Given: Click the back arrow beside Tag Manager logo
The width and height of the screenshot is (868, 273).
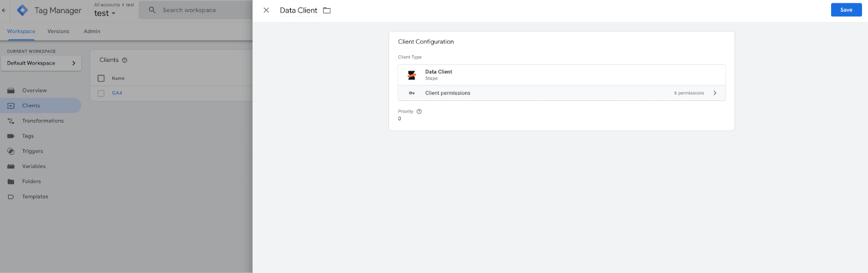Looking at the screenshot, I should (x=4, y=10).
